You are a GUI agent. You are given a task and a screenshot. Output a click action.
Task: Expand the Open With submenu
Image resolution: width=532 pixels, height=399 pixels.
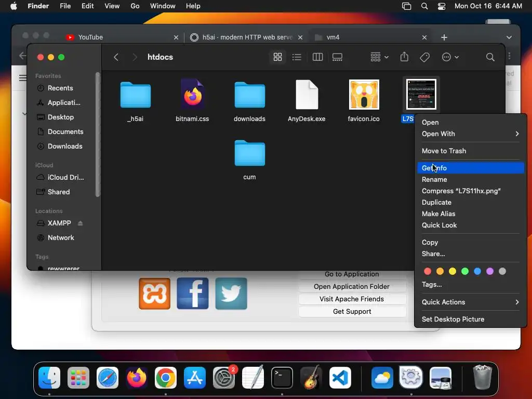[x=471, y=134]
